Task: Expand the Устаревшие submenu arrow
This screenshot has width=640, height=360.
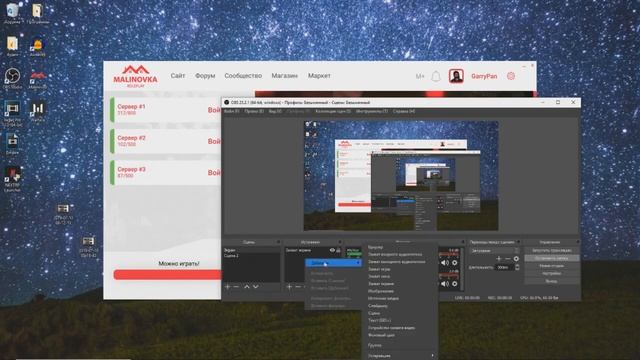Action: (432, 356)
